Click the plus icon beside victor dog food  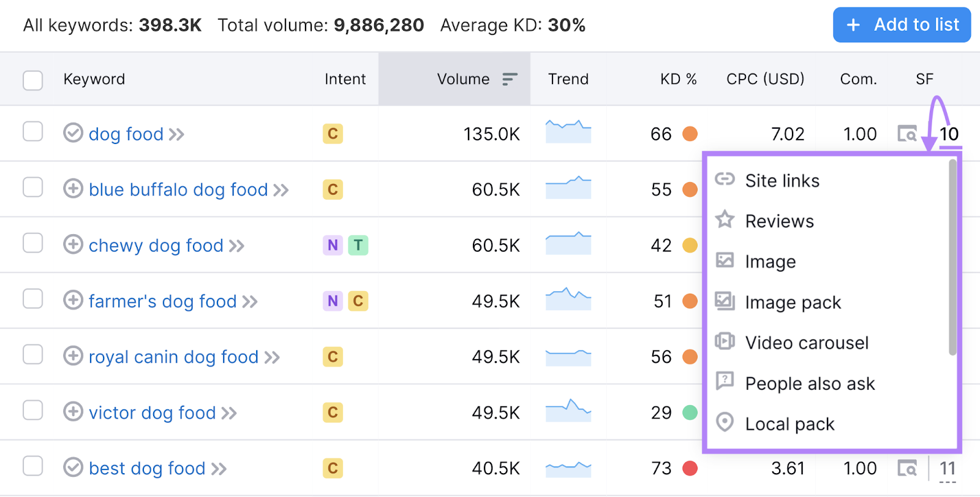[73, 412]
